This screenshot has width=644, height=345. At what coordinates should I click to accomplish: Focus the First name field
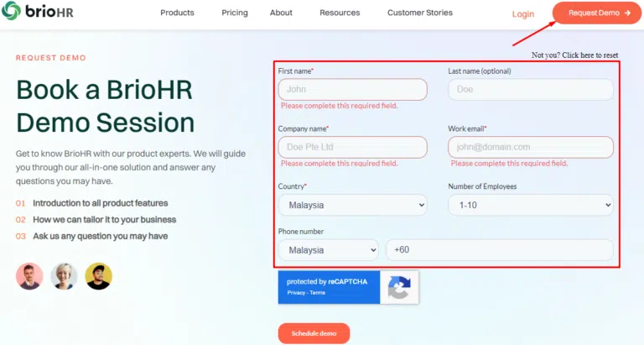(x=352, y=89)
